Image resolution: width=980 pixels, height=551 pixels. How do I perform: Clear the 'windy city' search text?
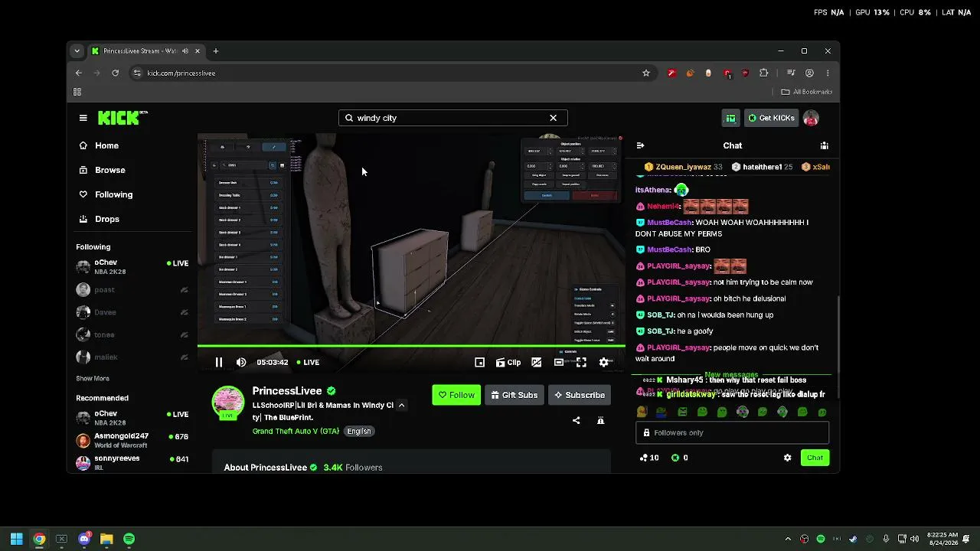(x=553, y=118)
